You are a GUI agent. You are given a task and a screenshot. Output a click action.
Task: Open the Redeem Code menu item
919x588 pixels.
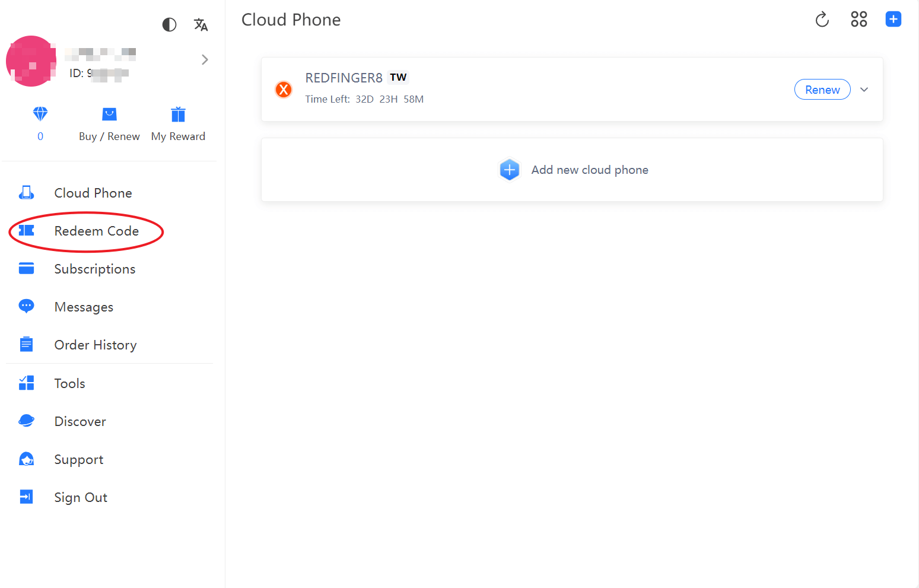pyautogui.click(x=96, y=231)
